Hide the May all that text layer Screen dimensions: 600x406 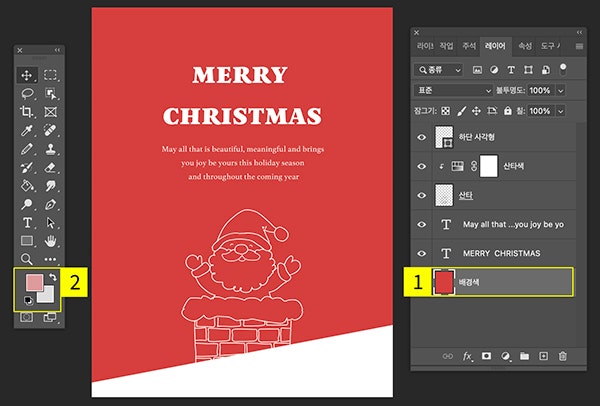pos(421,224)
